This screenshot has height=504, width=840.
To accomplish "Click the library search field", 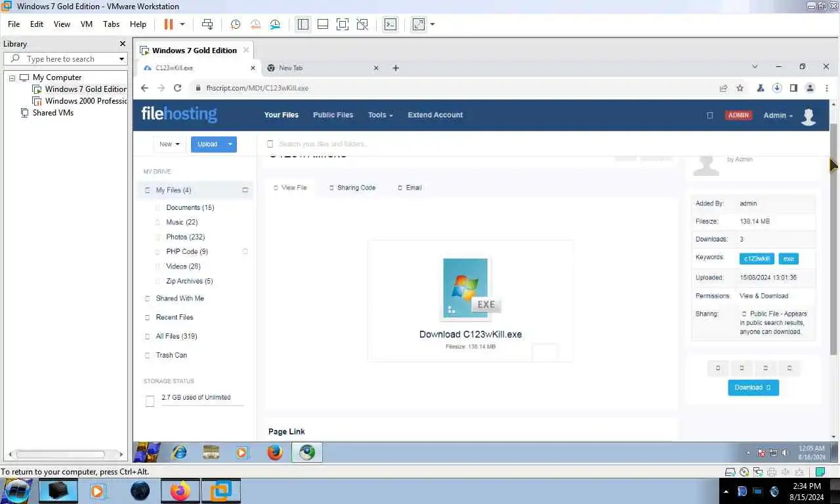I will (x=65, y=59).
